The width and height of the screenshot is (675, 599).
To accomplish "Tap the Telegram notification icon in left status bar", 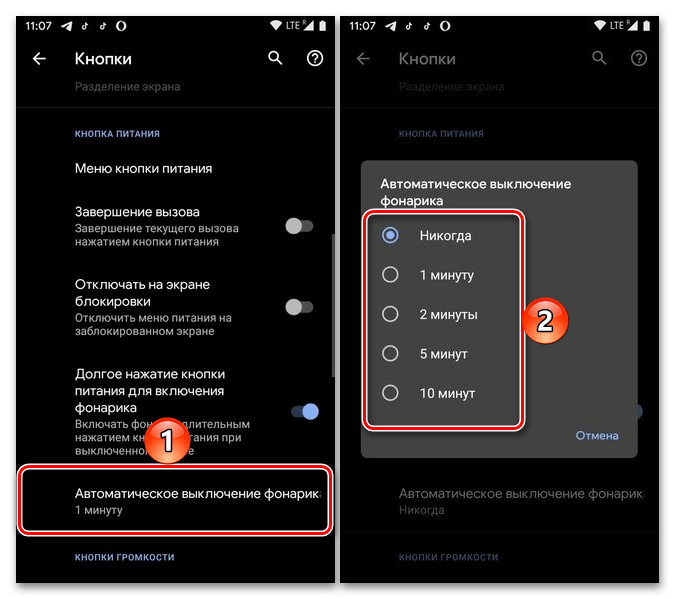I will 67,26.
